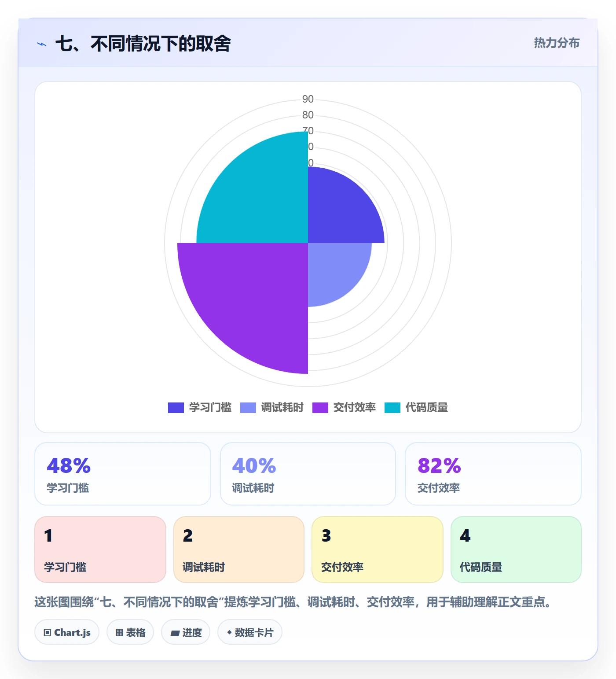
Task: Toggle the 代码质量 legend swatch
Action: pos(392,408)
